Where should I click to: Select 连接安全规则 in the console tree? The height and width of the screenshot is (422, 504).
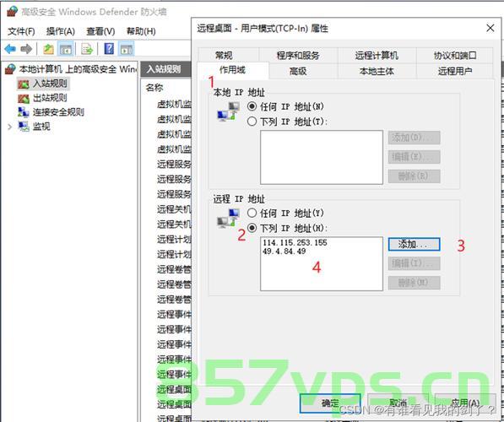pyautogui.click(x=58, y=112)
